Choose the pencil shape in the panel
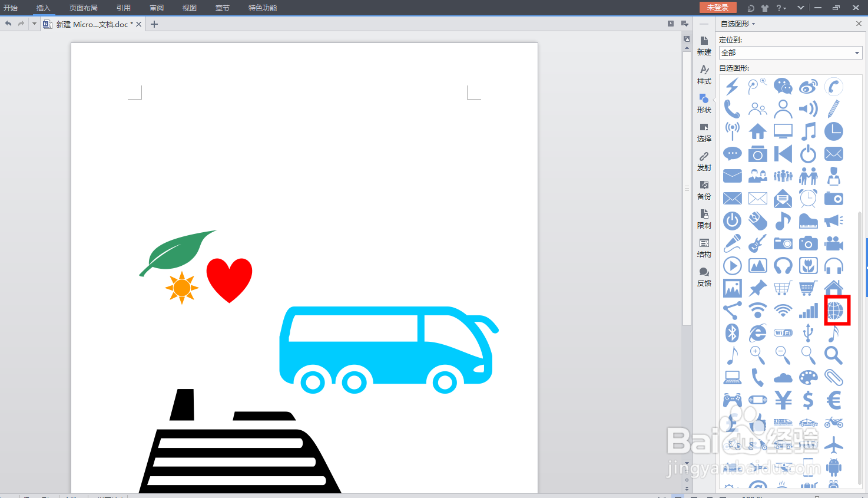The height and width of the screenshot is (498, 868). coord(833,109)
